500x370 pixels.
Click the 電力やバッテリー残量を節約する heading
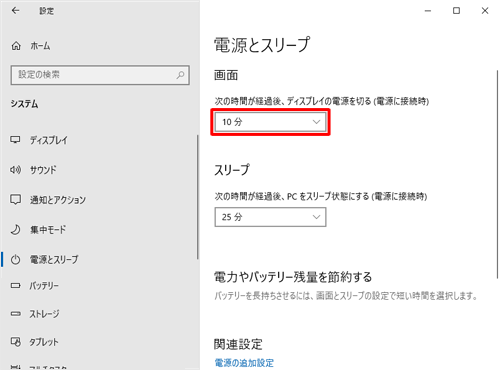point(293,277)
